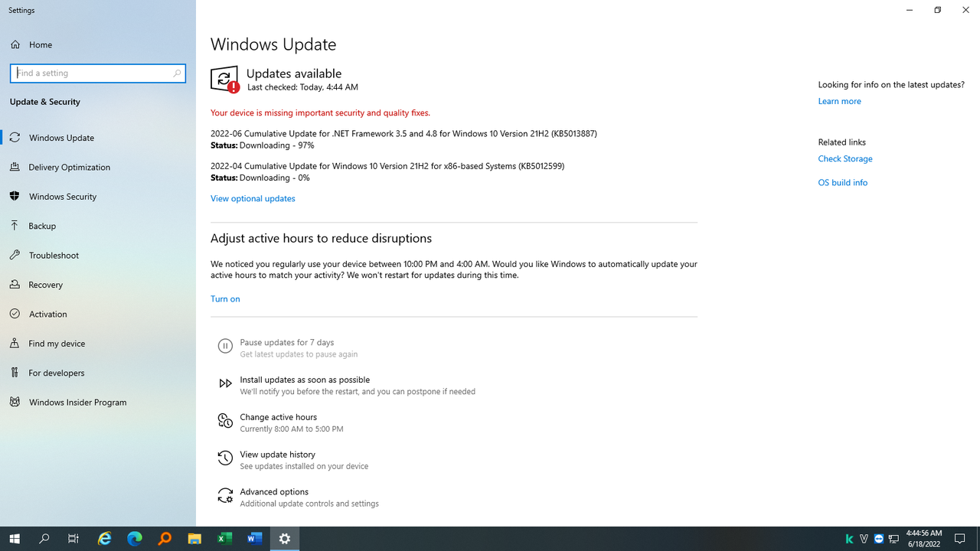The height and width of the screenshot is (551, 980).
Task: Click the missing security fixes warning text
Action: [x=320, y=113]
